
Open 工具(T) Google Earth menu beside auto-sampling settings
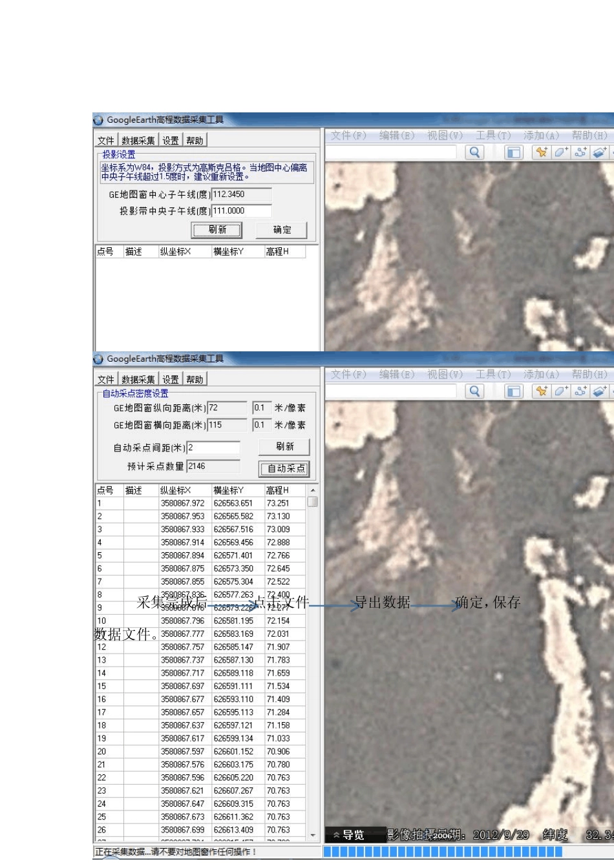pos(493,375)
